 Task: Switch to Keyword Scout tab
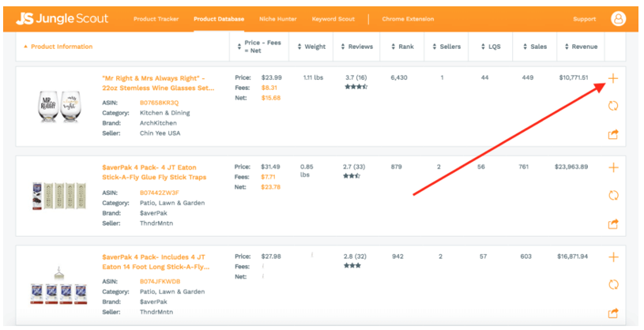coord(334,19)
